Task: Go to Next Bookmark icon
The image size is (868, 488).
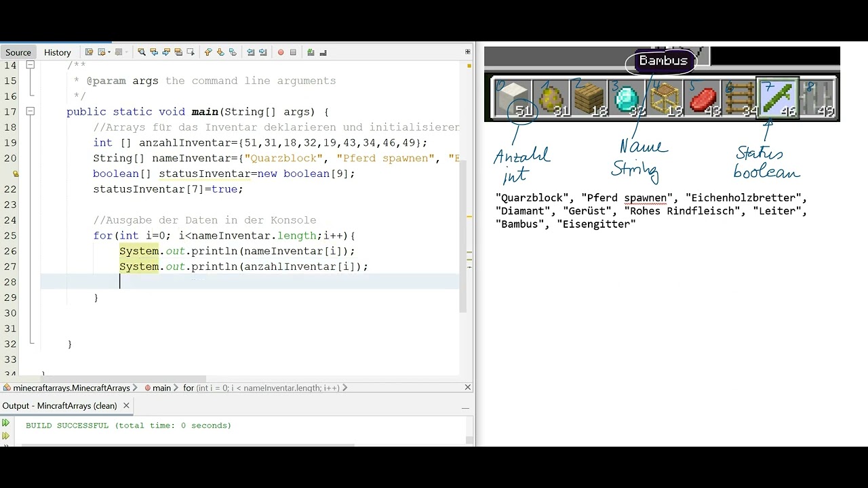Action: pyautogui.click(x=220, y=52)
